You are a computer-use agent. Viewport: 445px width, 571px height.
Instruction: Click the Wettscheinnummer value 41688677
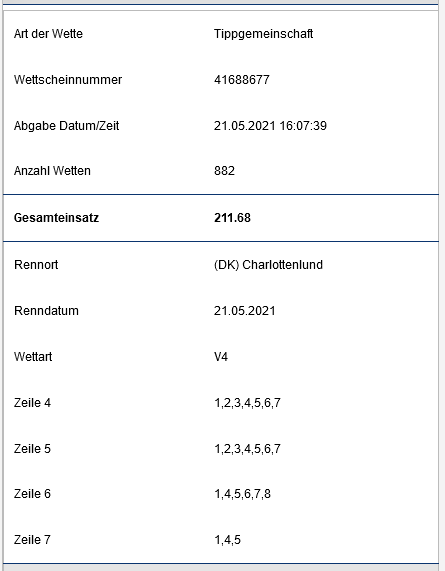242,79
